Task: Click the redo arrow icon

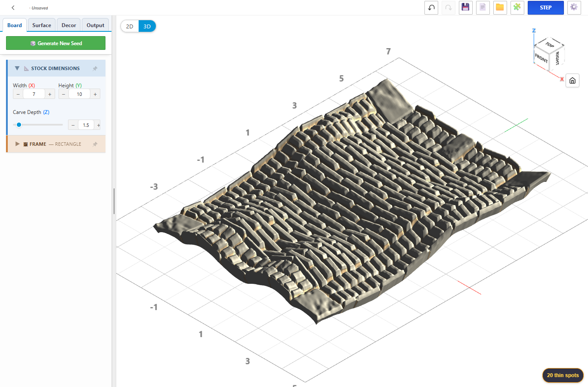Action: (x=449, y=8)
